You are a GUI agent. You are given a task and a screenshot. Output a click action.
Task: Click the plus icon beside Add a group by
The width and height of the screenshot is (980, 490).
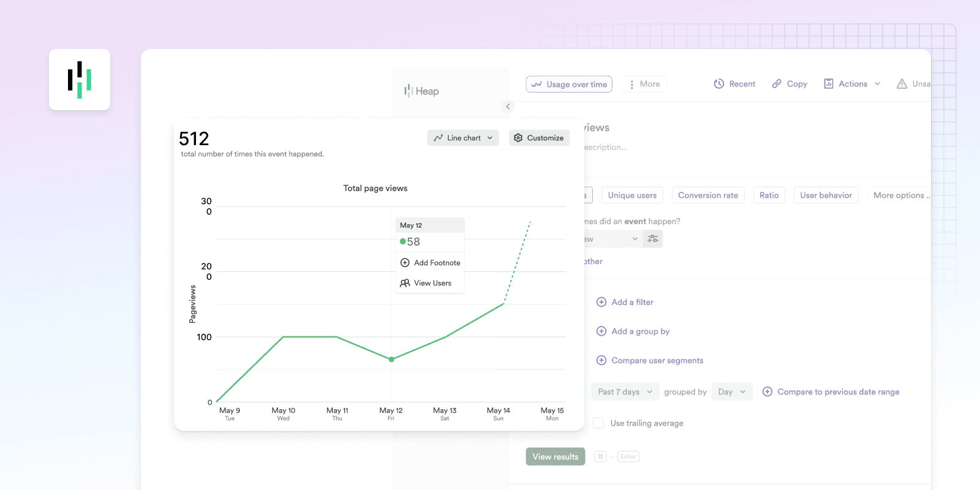pyautogui.click(x=601, y=331)
